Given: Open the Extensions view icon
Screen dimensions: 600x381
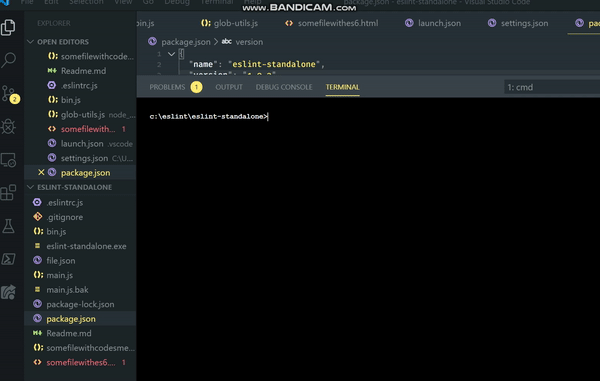Looking at the screenshot, I should (x=8, y=192).
